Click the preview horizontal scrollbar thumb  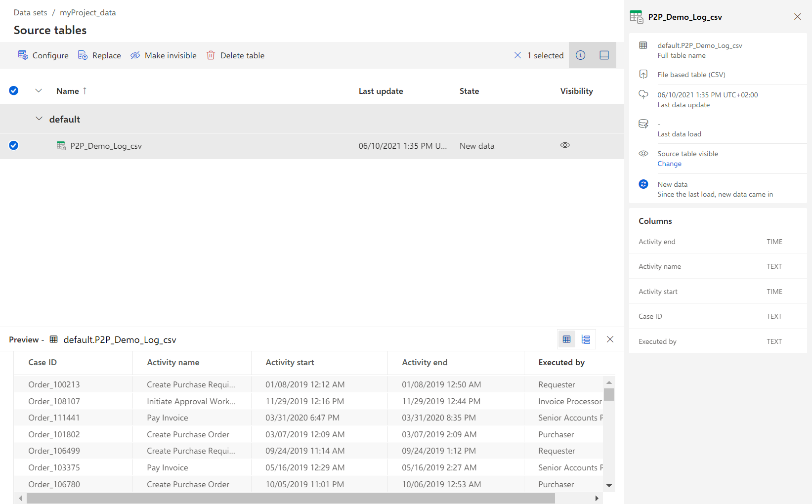[291, 498]
